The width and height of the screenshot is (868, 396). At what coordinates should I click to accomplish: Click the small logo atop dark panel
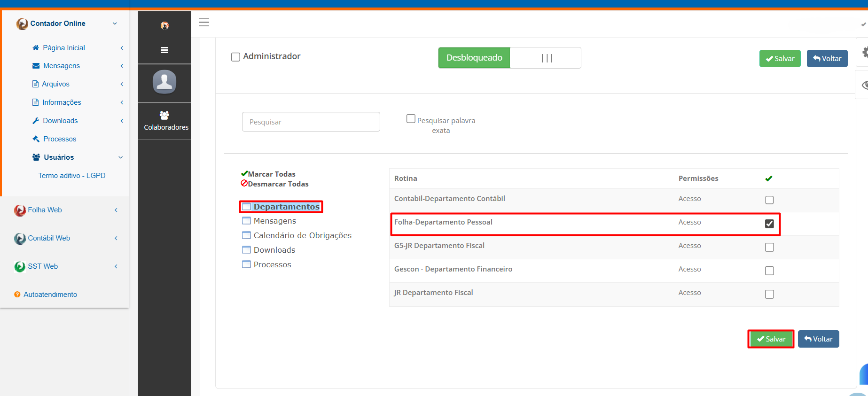(x=164, y=25)
